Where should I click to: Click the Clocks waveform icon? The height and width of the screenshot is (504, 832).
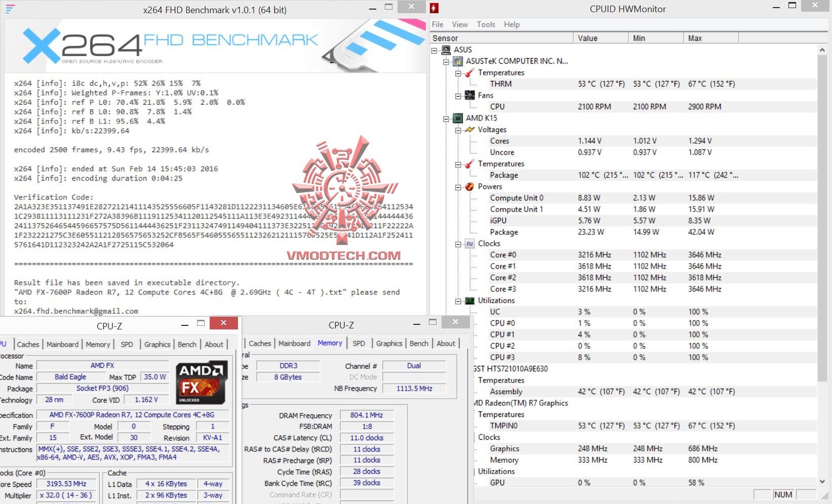point(469,243)
